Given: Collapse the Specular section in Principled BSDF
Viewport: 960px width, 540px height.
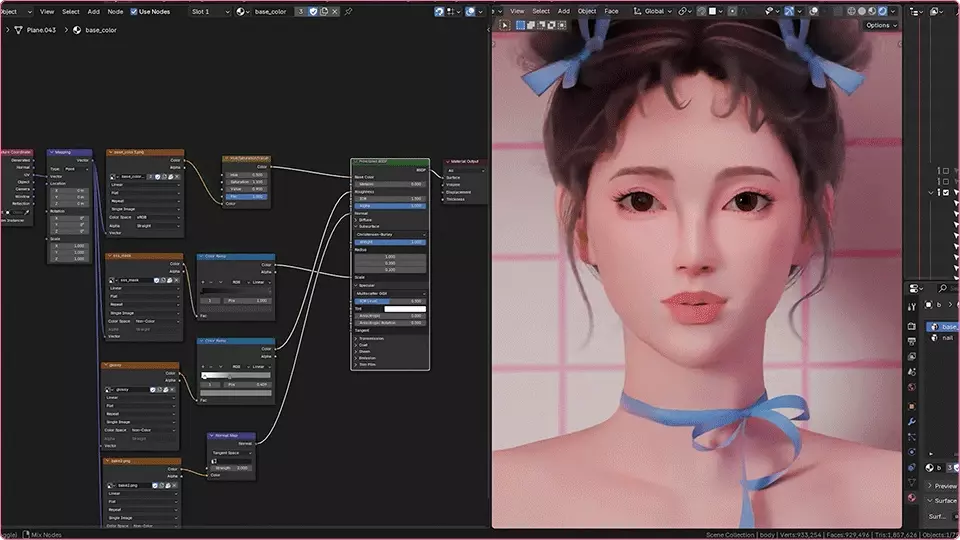Looking at the screenshot, I should [356, 285].
